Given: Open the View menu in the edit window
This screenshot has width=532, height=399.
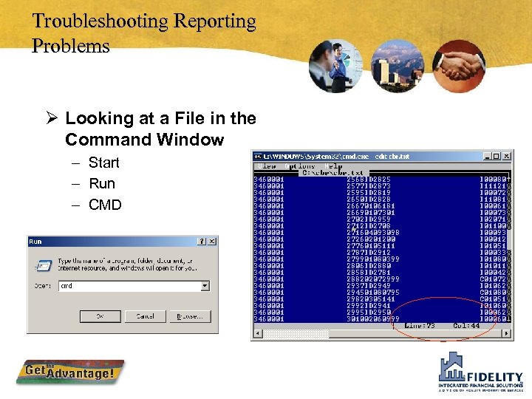Looking at the screenshot, I should (x=267, y=166).
